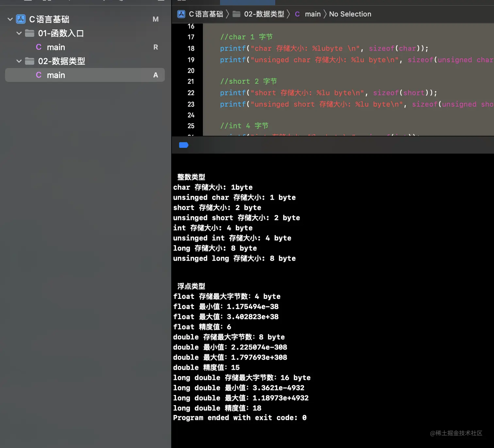
Task: Click console line 'long double 最大值: 1.18973e+4932'
Action: point(241,398)
